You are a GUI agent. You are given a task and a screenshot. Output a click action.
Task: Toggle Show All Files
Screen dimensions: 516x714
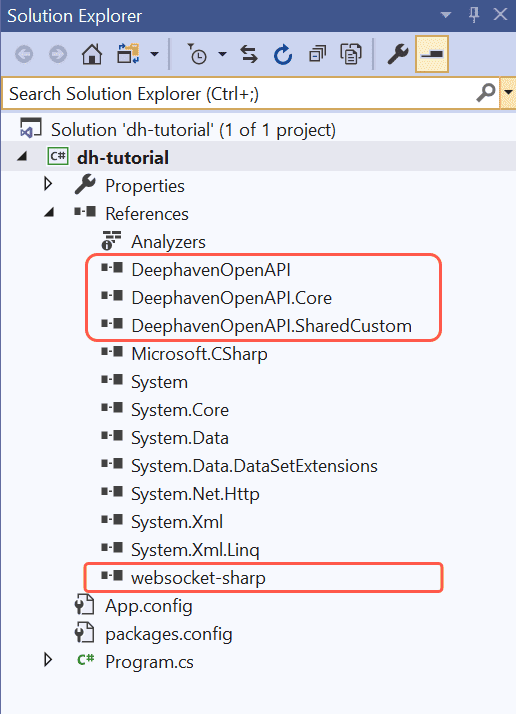[x=351, y=55]
